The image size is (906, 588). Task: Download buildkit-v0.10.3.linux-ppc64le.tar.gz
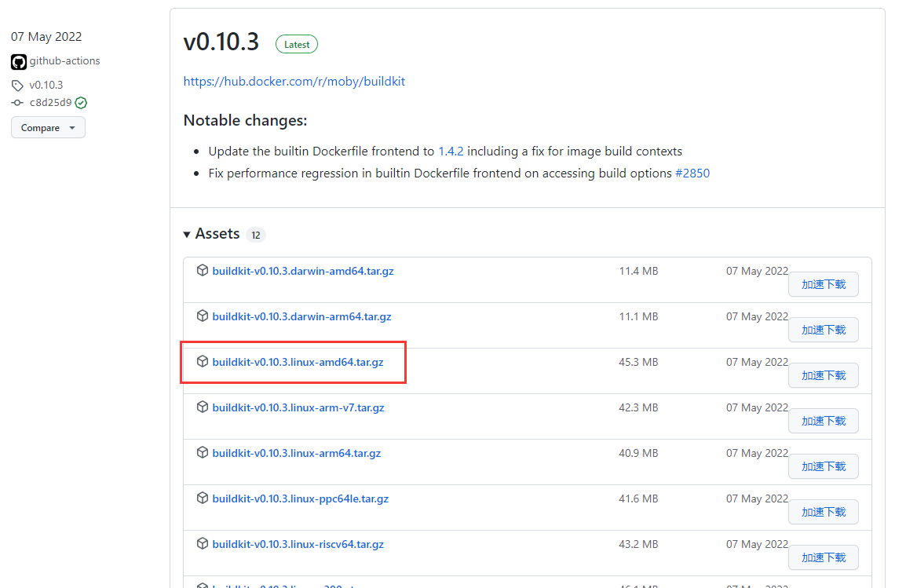[300, 499]
